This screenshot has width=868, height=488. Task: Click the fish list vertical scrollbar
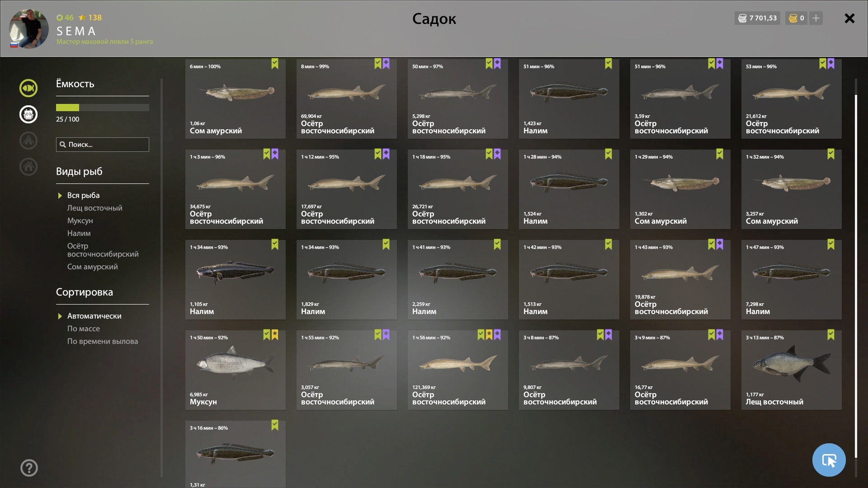click(x=856, y=276)
